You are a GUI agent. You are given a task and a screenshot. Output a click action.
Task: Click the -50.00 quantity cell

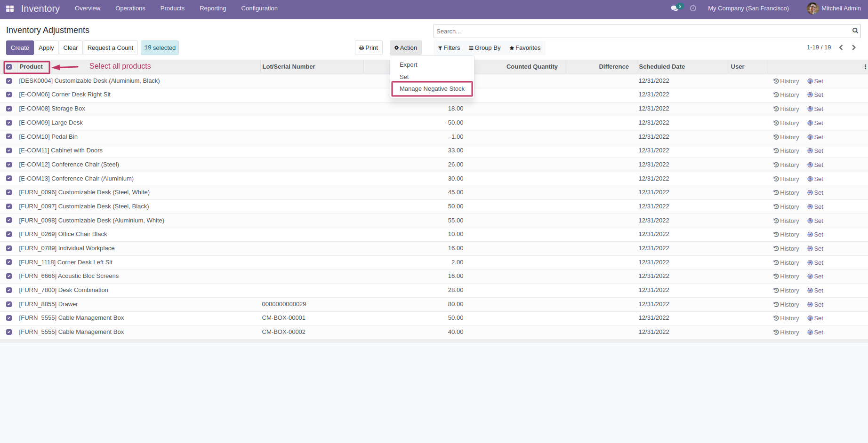click(455, 123)
